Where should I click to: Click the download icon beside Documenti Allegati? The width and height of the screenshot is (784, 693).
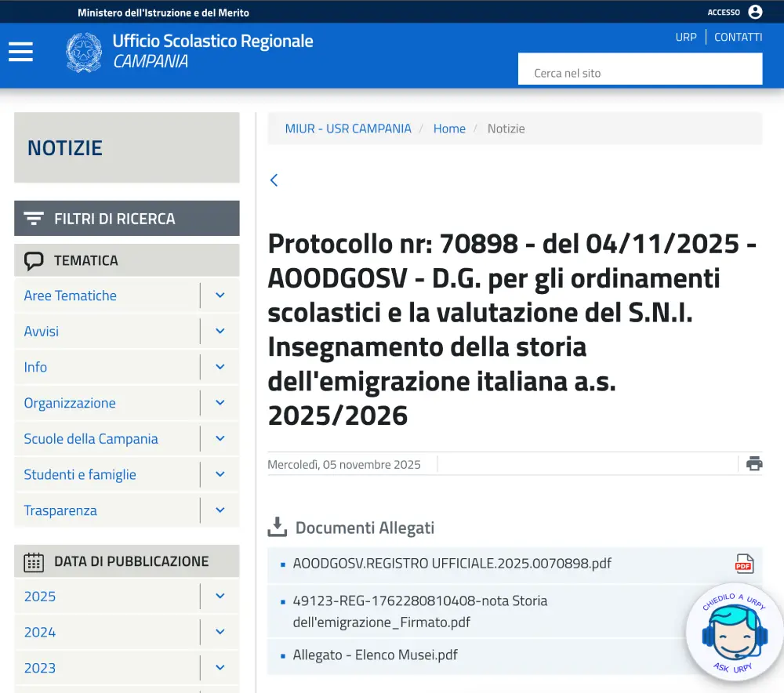pyautogui.click(x=278, y=528)
